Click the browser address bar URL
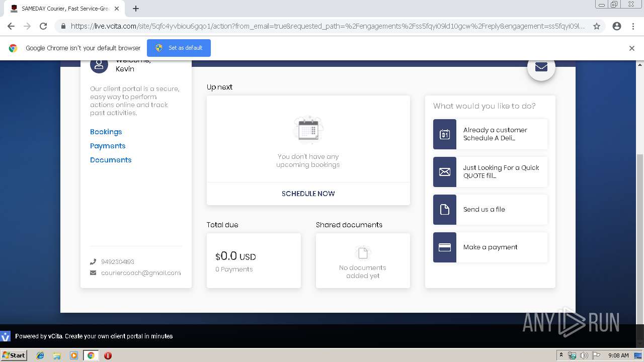Screen dimensions: 644x362 tap(328, 26)
